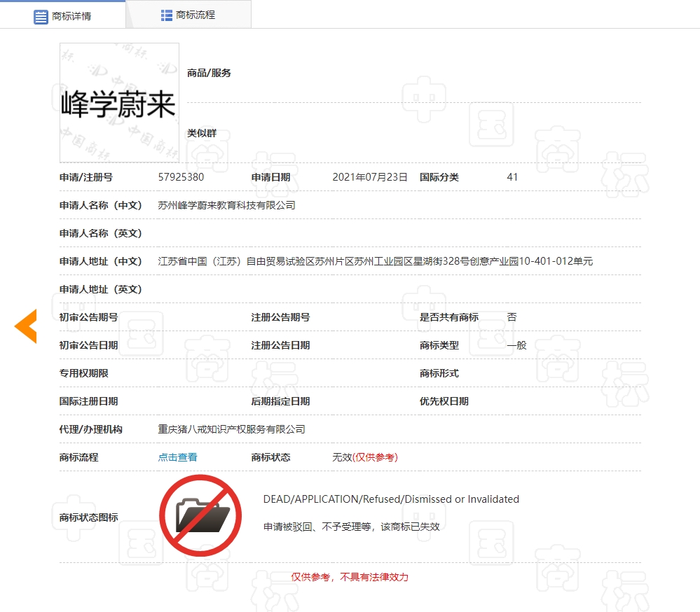The width and height of the screenshot is (700, 612).
Task: Click the 是否共有商标 label
Action: coord(449,317)
